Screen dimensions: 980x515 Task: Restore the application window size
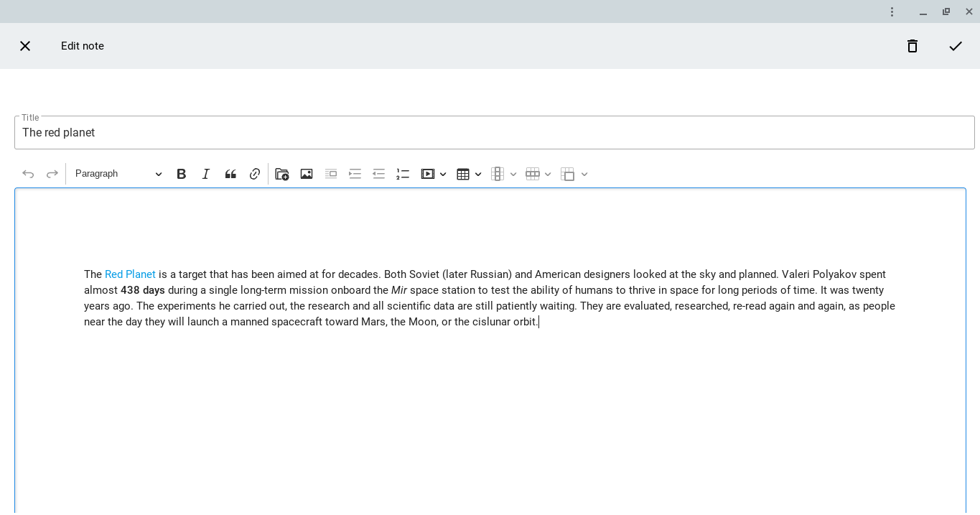[x=946, y=11]
